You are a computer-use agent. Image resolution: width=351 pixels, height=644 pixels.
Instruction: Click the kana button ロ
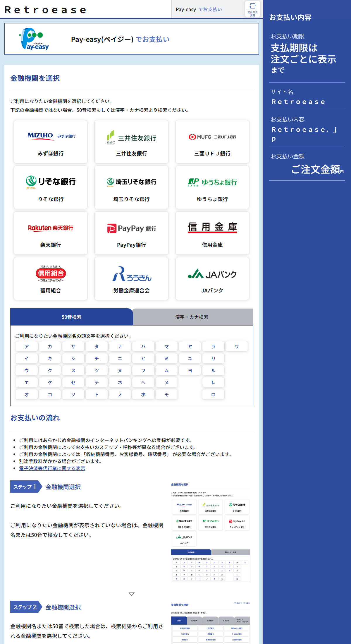tap(214, 394)
